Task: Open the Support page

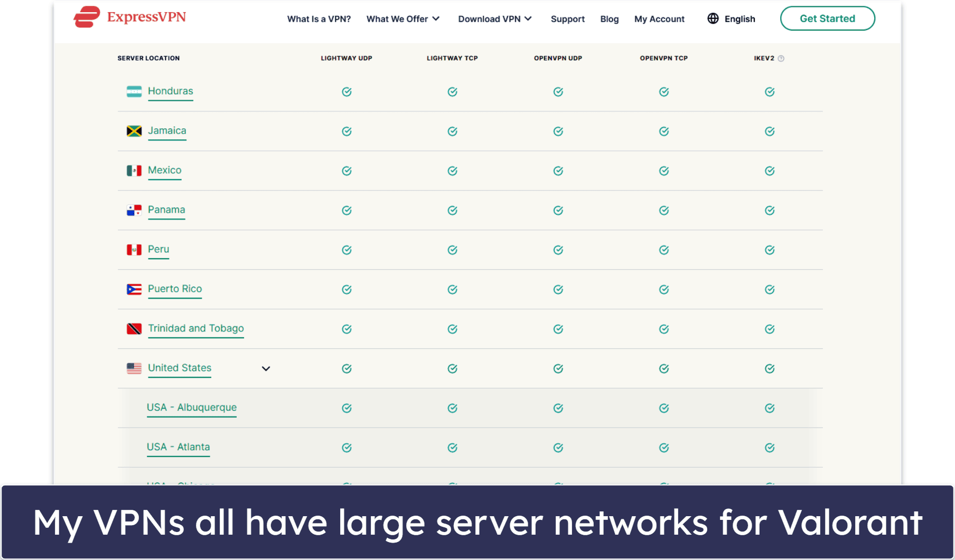Action: [567, 19]
